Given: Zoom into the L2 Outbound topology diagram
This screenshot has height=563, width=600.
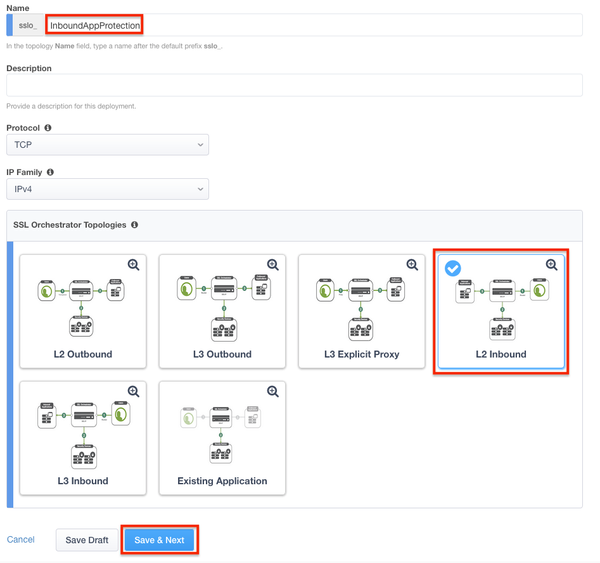Looking at the screenshot, I should 133,265.
